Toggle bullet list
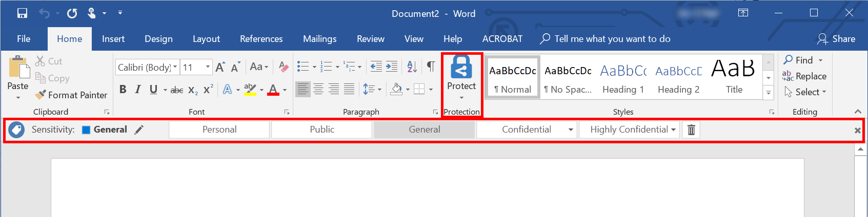Screen dimensions: 868x217 (x=303, y=67)
